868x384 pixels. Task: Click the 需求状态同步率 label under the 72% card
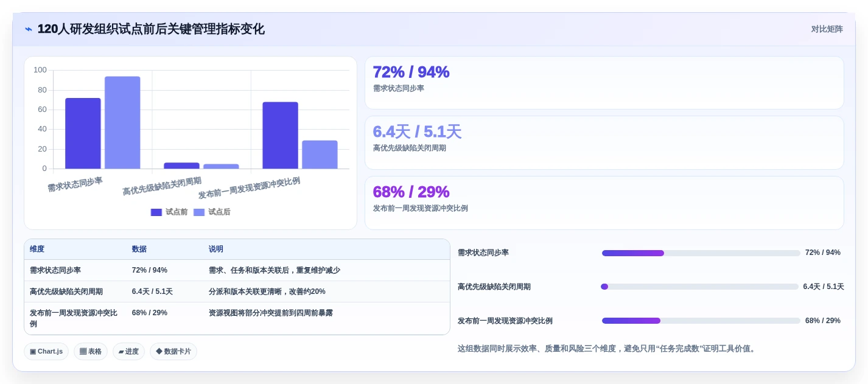(x=399, y=88)
